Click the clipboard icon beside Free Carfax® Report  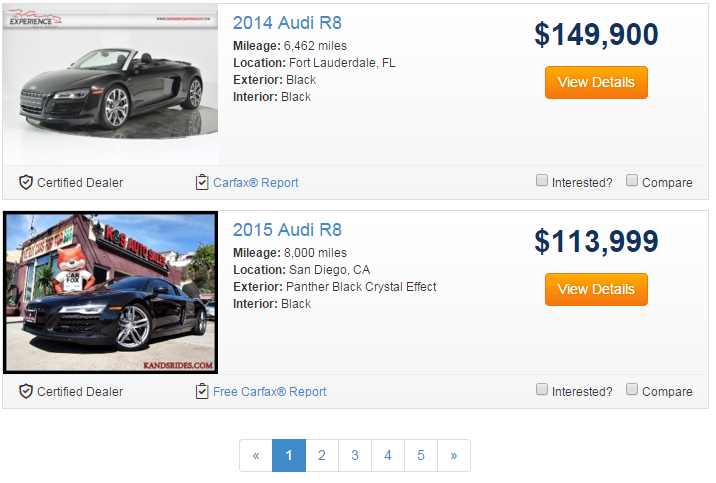point(202,391)
